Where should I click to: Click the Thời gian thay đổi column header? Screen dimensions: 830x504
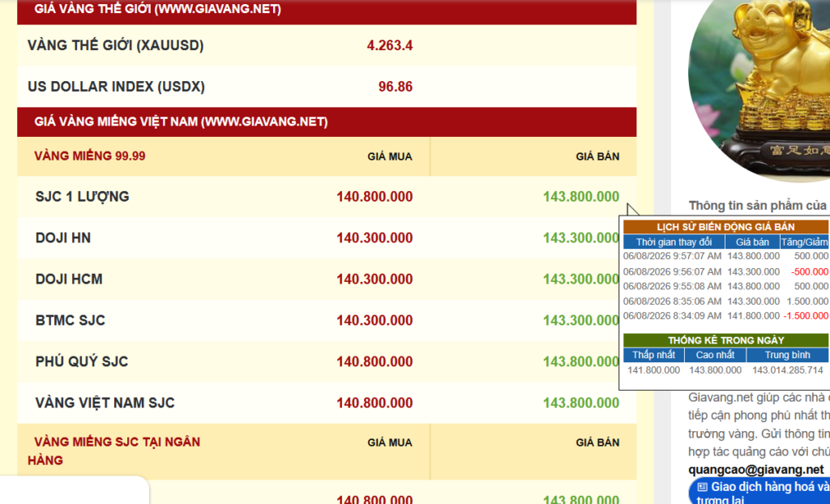coord(674,242)
